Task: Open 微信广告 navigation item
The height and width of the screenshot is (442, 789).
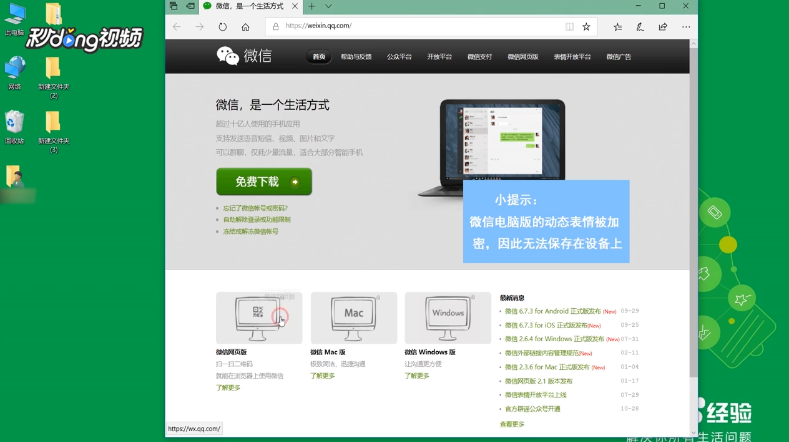Action: (618, 57)
